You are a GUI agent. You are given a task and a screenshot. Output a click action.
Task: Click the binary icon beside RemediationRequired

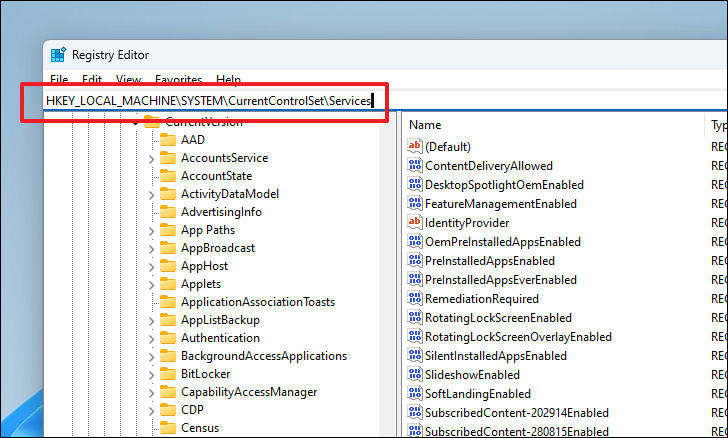pyautogui.click(x=415, y=299)
